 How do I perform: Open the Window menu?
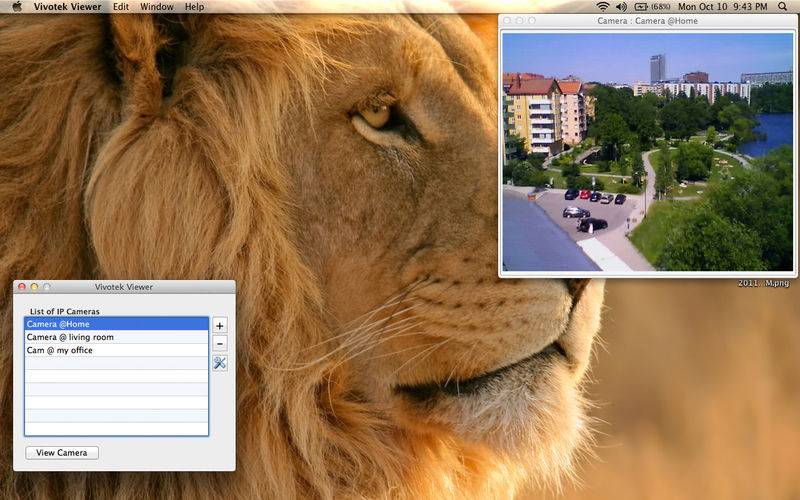click(156, 7)
